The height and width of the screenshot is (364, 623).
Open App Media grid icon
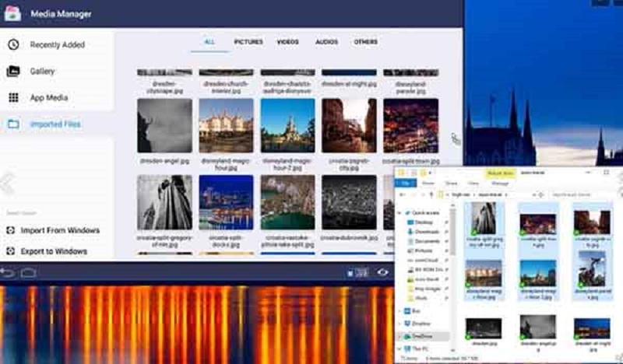[13, 98]
